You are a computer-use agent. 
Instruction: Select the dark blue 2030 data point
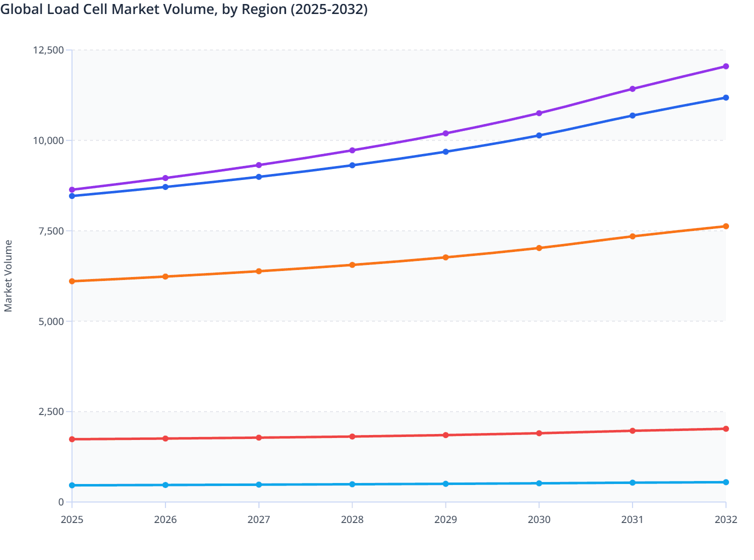(539, 135)
